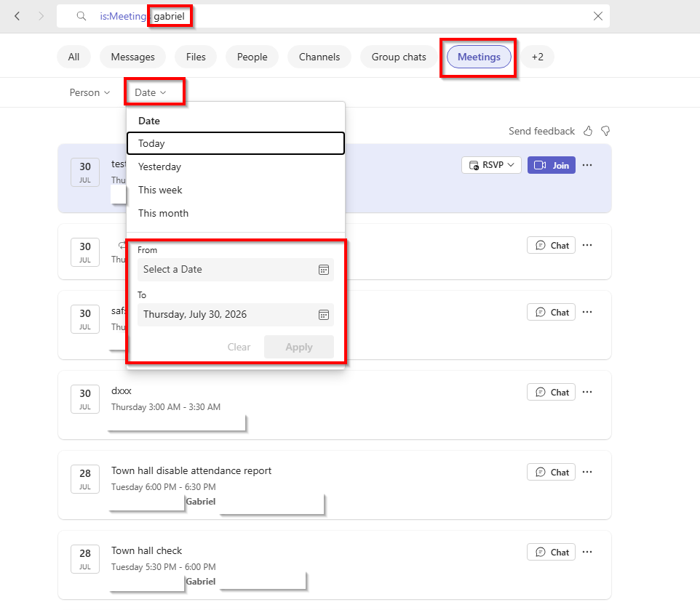
Task: Open the Town hall check meeting result
Action: (x=335, y=565)
